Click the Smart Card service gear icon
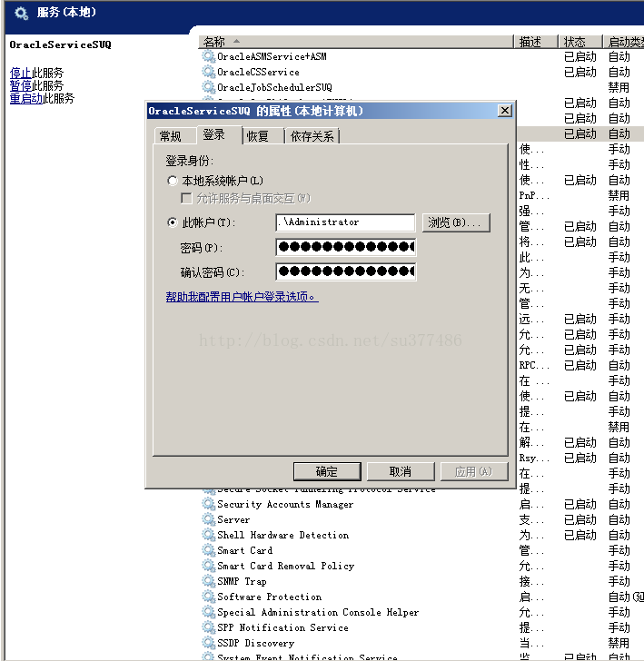 coord(208,550)
